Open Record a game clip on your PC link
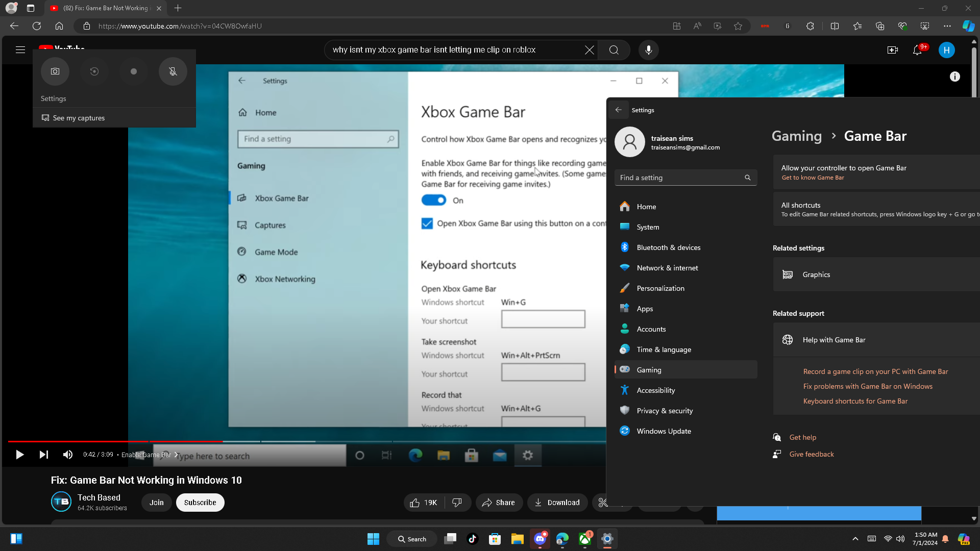 point(875,371)
